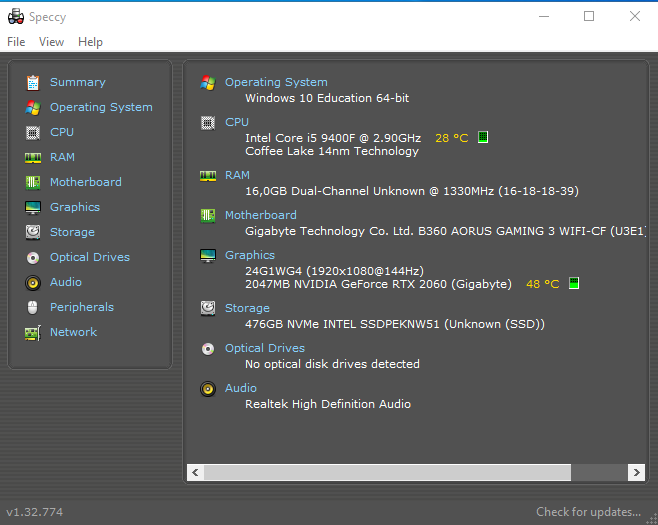Screen dimensions: 658x525
Task: Click the RAM heading link in summary
Action: pos(237,175)
